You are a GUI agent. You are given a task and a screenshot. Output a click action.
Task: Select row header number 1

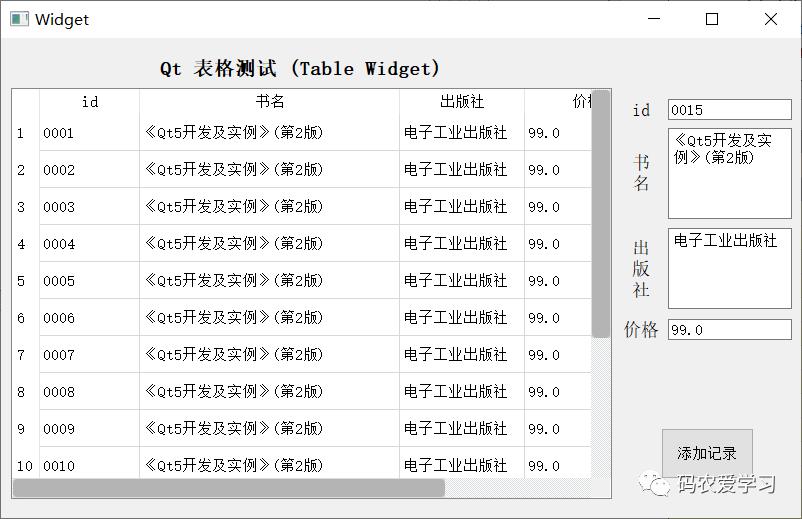(x=26, y=133)
